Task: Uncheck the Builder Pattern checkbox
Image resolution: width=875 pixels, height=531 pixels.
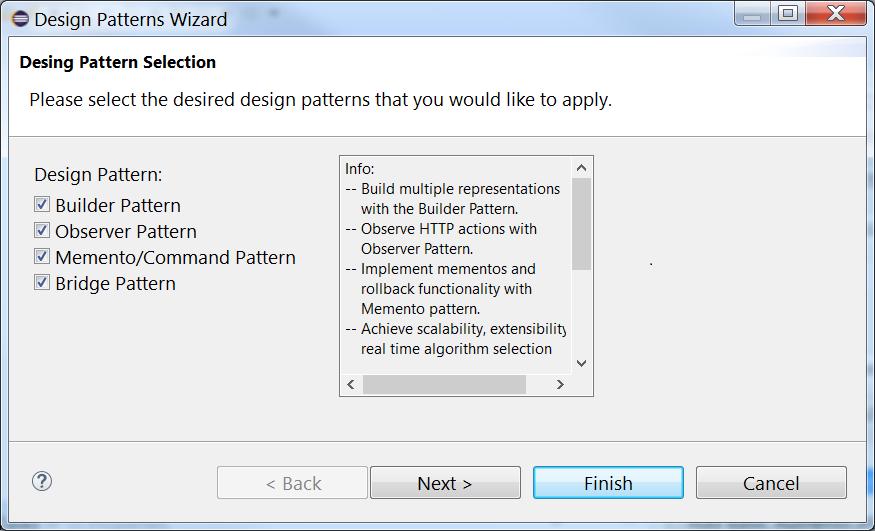Action: 42,204
